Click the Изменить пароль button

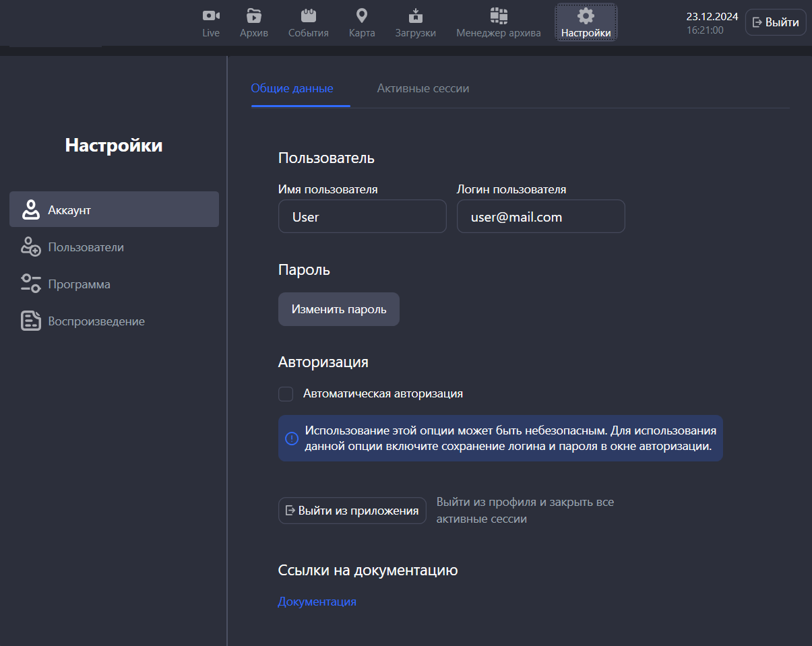pos(338,309)
